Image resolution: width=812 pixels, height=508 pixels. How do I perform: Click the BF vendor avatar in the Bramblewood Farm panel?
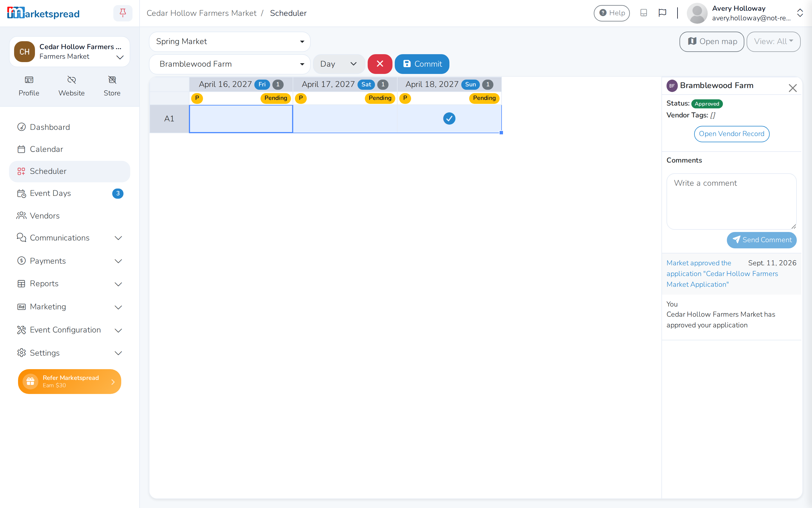(672, 86)
